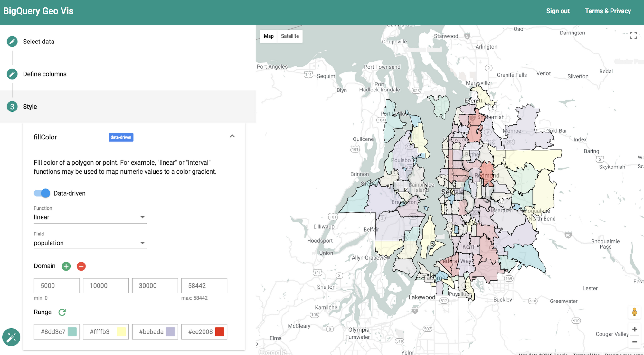Click the Port Townsend map label
Image resolution: width=644 pixels, height=355 pixels.
(x=382, y=67)
